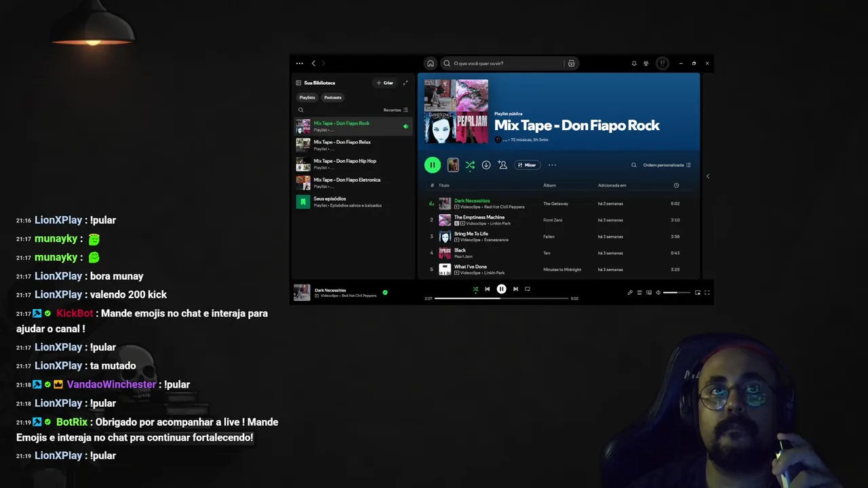Viewport: 868px width, 488px height.
Task: Go back using the left arrow
Action: (313, 64)
